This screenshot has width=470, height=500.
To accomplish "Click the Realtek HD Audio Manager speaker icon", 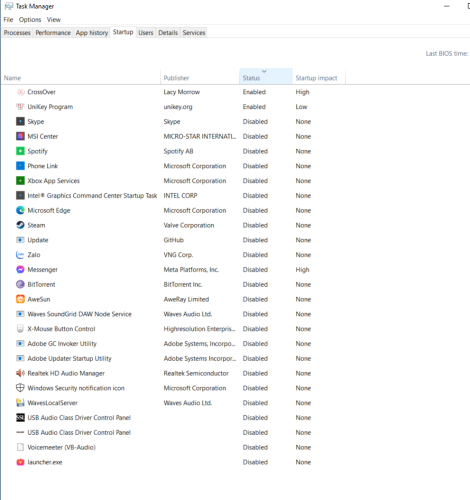I will [x=20, y=373].
